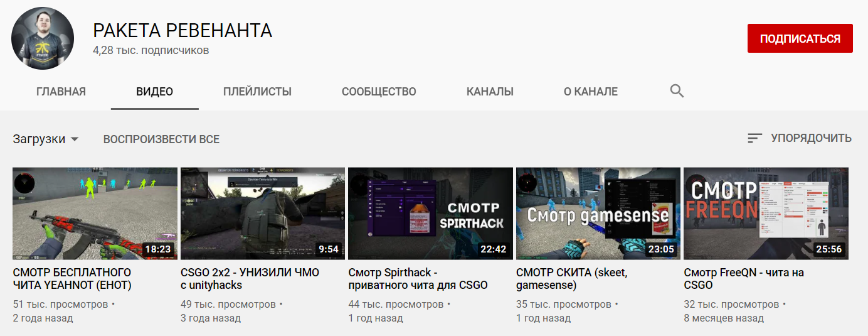Open the РАКЕТА РЕВЕНАНТА channel avatar
Viewport: 868px width, 336px height.
(43, 38)
